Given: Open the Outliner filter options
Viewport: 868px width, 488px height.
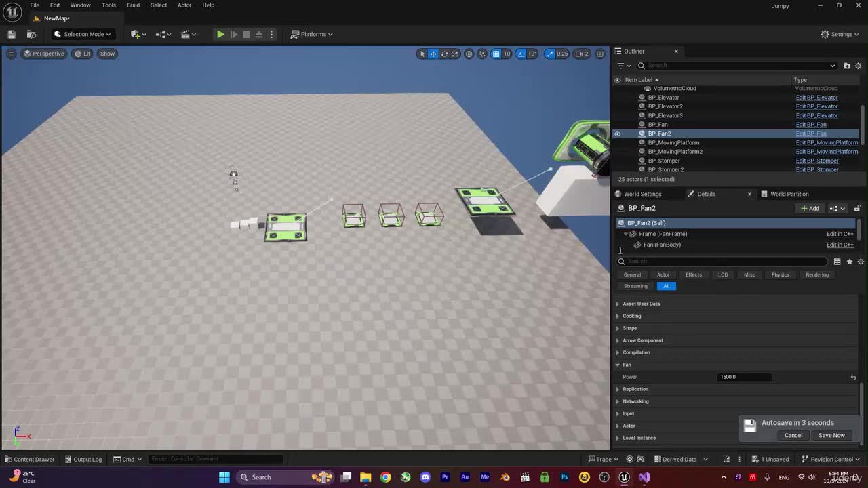Looking at the screenshot, I should pyautogui.click(x=623, y=66).
